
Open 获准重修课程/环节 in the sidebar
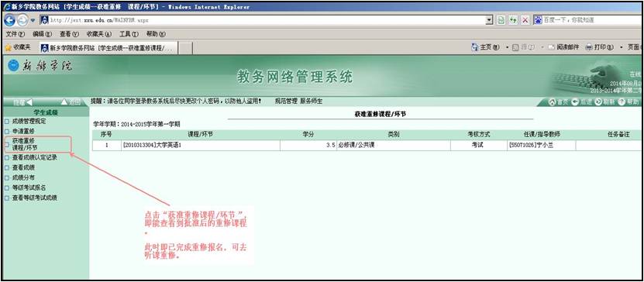[x=25, y=144]
